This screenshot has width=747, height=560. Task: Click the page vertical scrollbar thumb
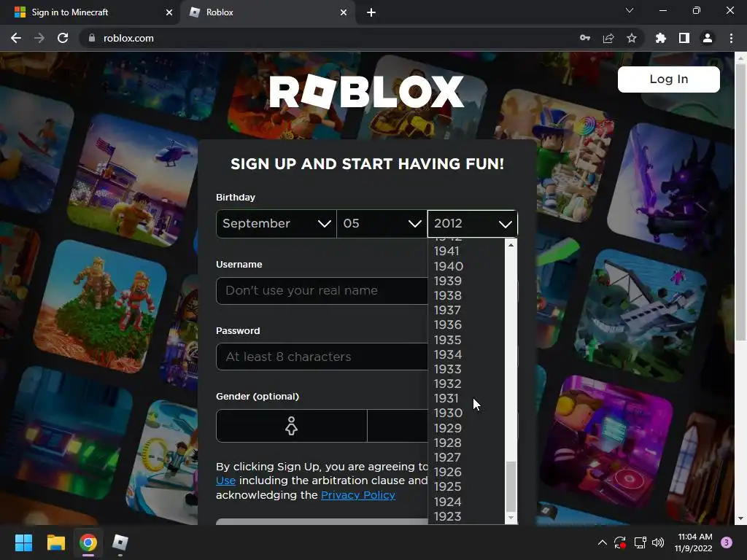pyautogui.click(x=741, y=203)
